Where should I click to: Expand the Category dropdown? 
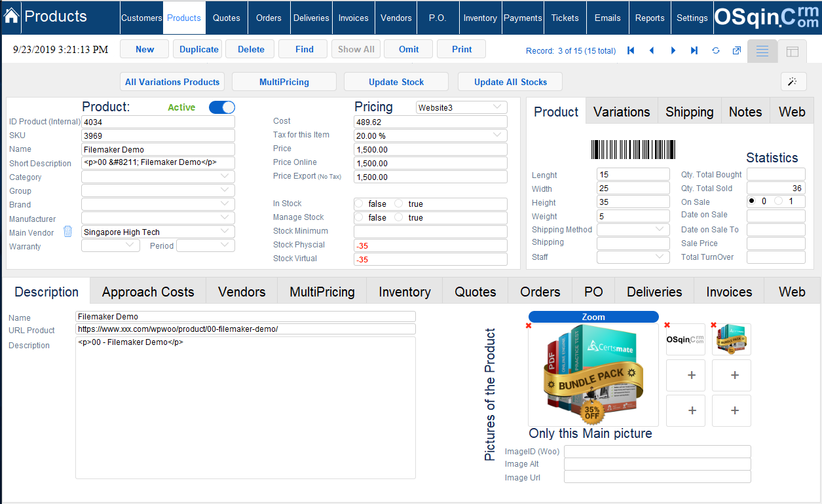158,177
